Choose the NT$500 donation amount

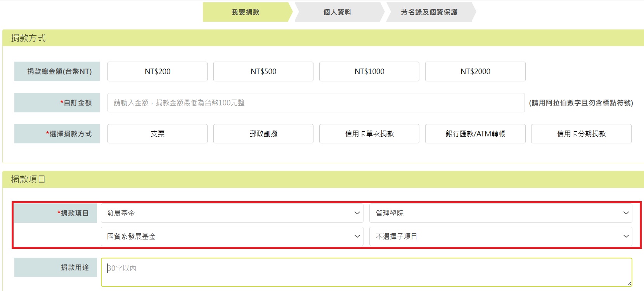click(263, 71)
